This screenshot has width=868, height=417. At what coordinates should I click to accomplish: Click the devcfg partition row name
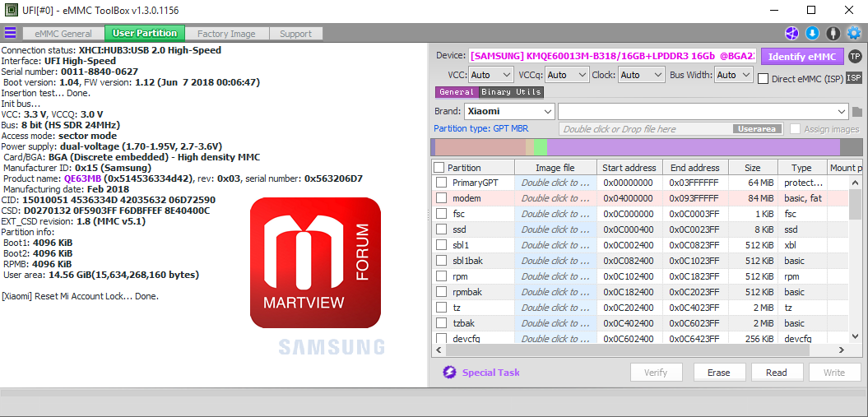click(x=466, y=339)
